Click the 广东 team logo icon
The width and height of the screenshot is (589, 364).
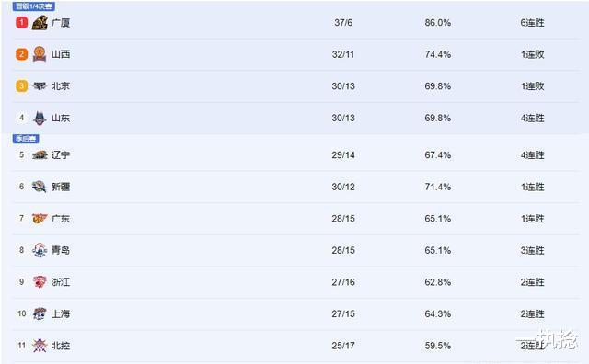tap(40, 219)
